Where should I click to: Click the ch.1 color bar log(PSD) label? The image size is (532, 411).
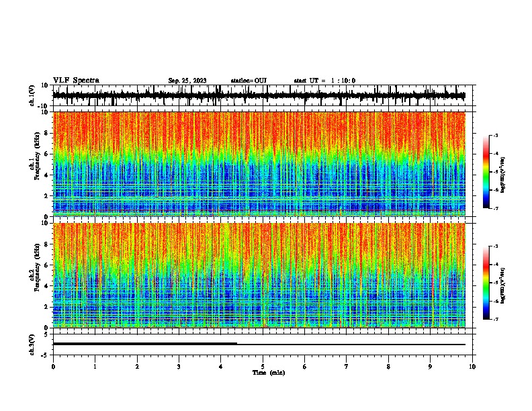click(x=503, y=175)
